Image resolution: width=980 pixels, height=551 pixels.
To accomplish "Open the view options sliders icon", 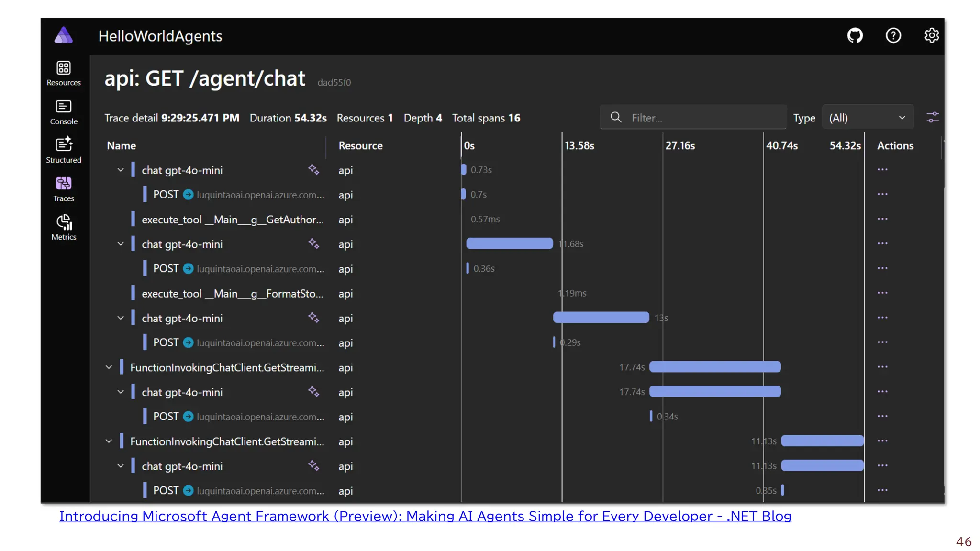I will click(x=932, y=117).
